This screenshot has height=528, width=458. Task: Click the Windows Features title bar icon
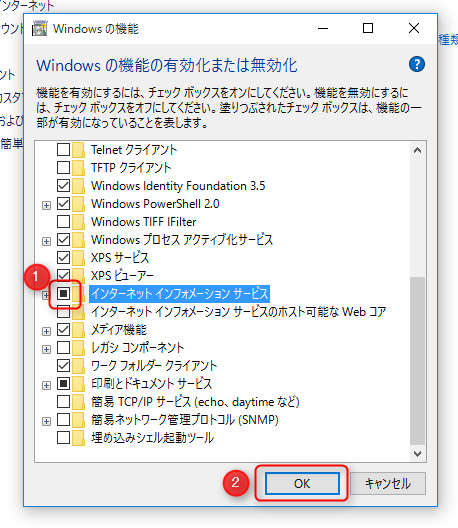coord(39,29)
